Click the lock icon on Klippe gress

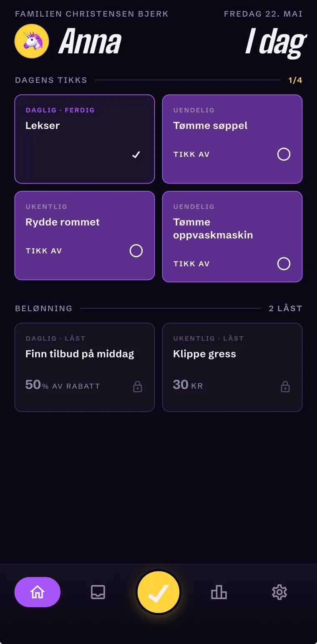pos(285,387)
